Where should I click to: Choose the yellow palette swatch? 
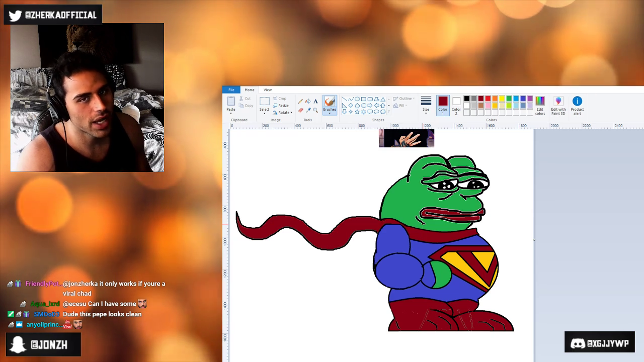(502, 99)
